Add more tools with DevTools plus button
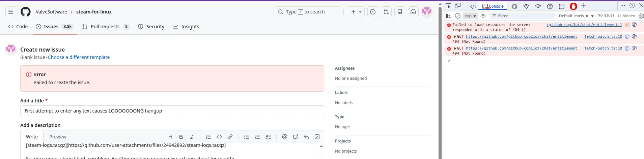The image size is (644, 159). [583, 6]
